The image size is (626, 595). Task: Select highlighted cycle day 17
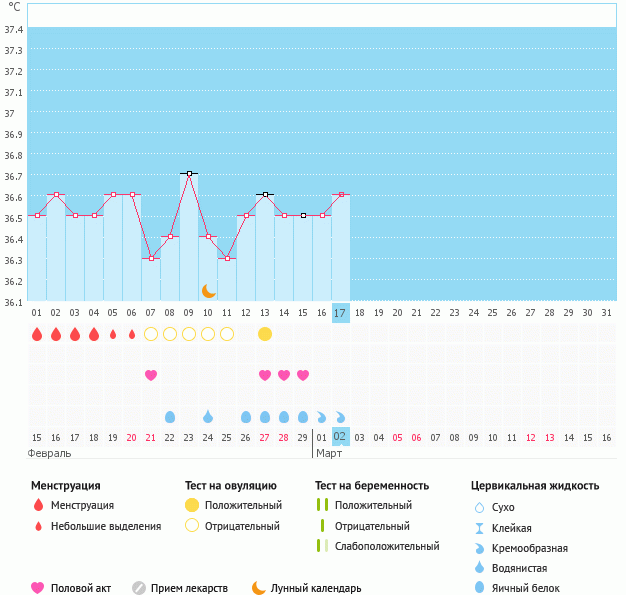click(340, 313)
